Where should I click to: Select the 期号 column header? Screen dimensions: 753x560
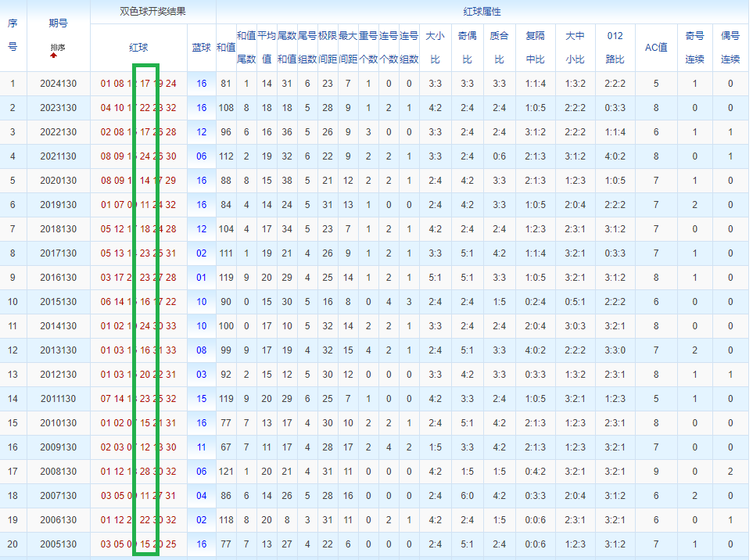pyautogui.click(x=58, y=23)
